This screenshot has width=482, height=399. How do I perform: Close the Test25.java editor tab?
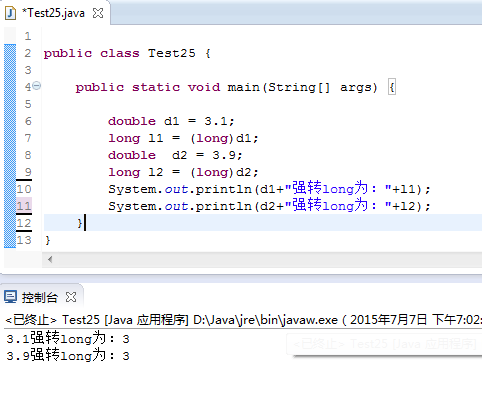click(98, 13)
